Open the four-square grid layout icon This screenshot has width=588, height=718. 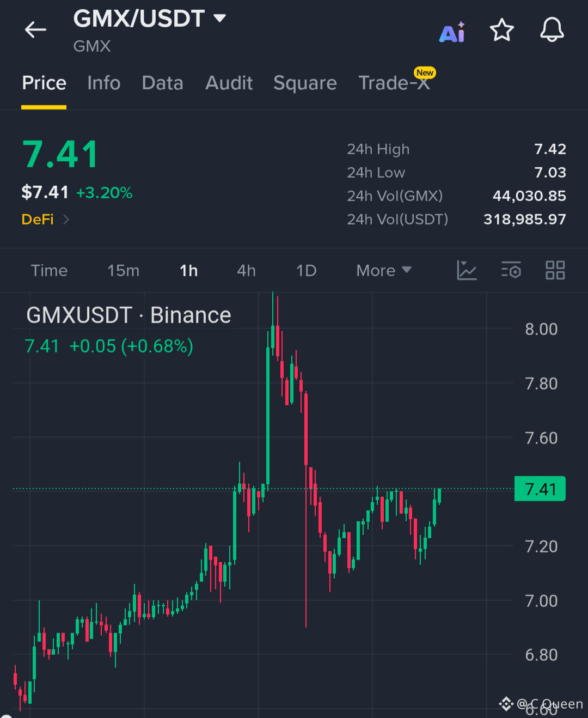555,270
